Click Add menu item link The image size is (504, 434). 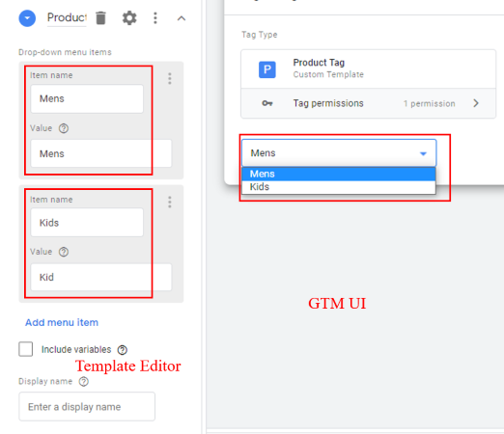62,322
